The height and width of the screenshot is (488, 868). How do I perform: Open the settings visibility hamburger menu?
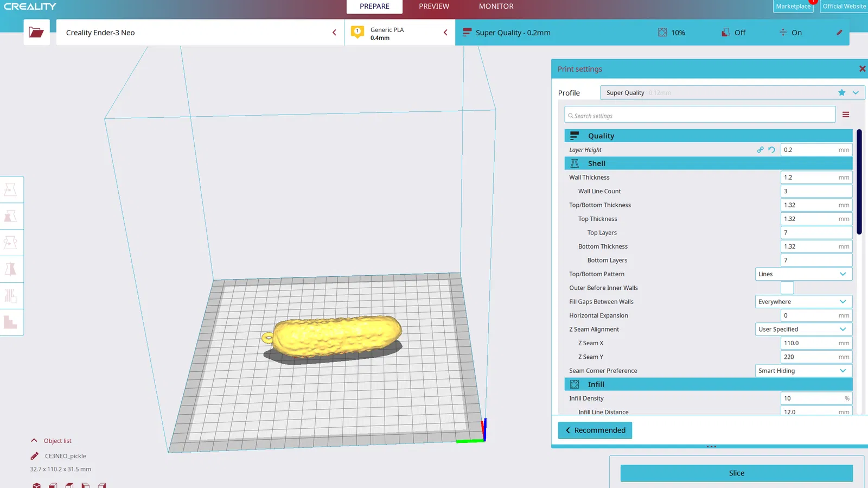click(846, 115)
